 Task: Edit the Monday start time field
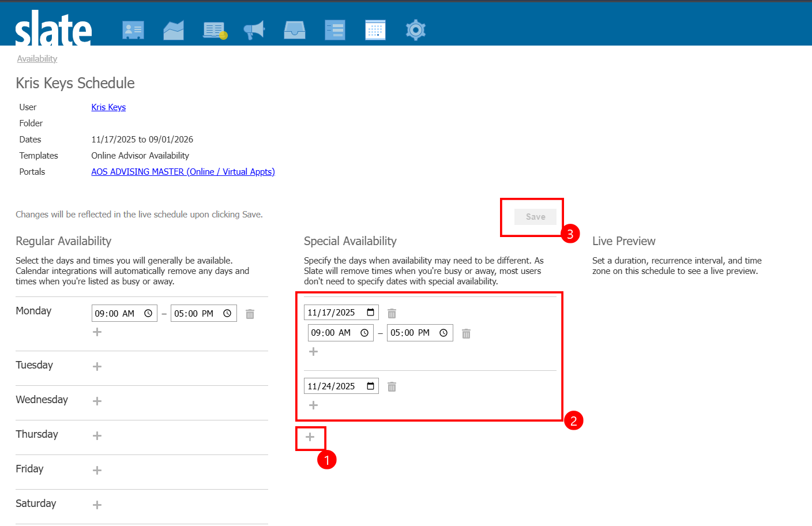(x=125, y=313)
